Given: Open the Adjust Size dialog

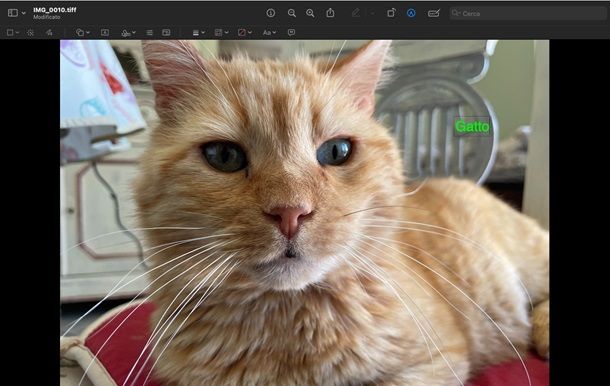Looking at the screenshot, I should pos(166,33).
